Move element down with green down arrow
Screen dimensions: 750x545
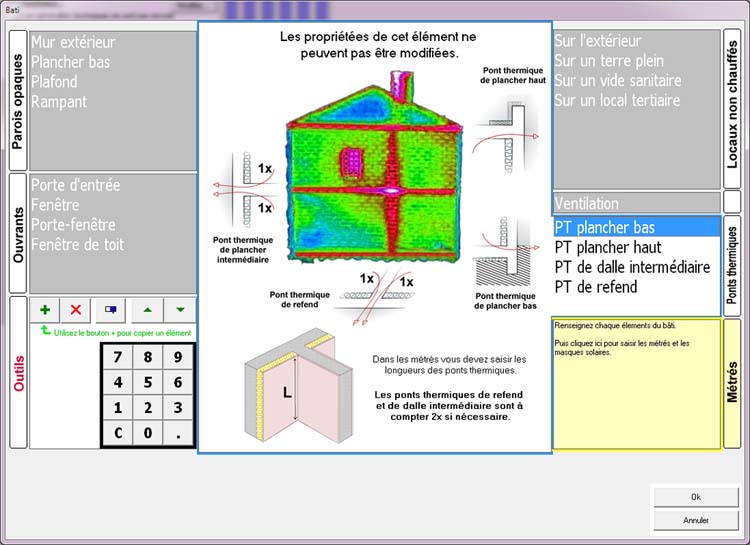coord(179,310)
